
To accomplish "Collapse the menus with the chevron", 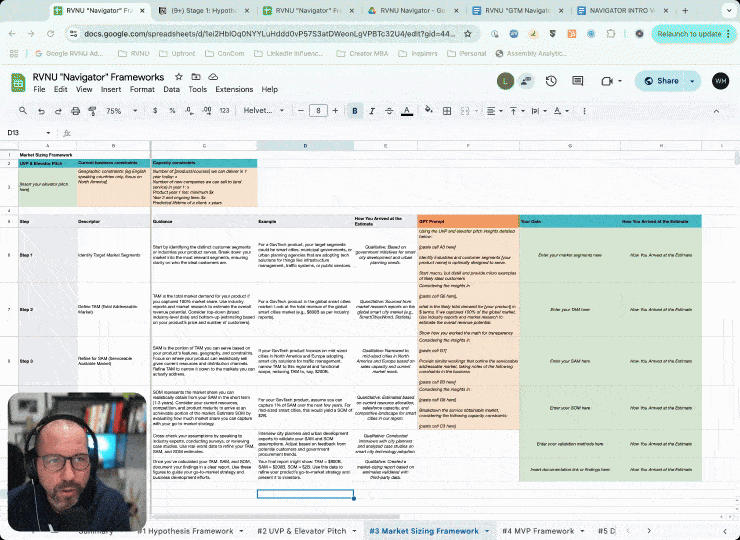I will [x=716, y=111].
